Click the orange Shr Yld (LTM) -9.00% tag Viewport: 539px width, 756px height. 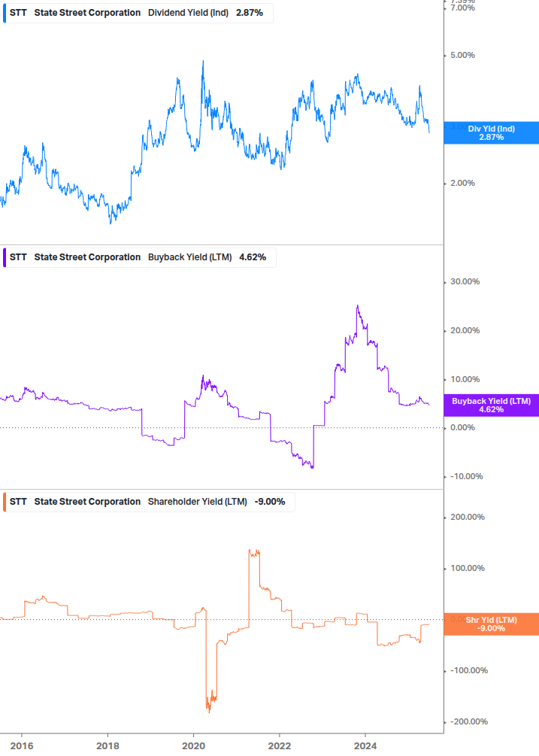(492, 624)
